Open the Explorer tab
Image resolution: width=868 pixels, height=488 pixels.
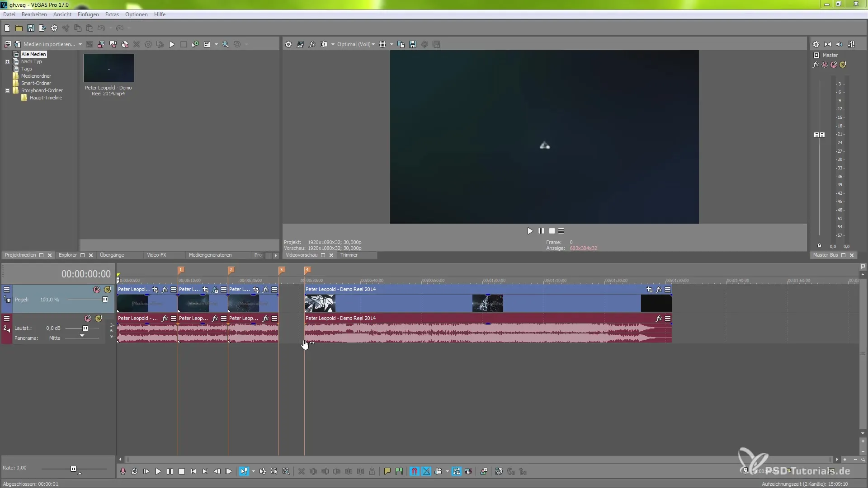68,255
